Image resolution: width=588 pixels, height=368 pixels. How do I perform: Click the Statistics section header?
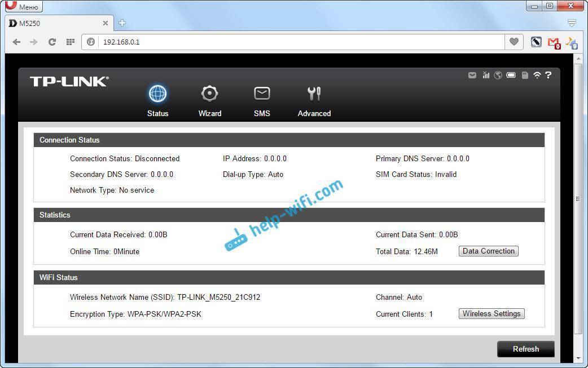289,215
